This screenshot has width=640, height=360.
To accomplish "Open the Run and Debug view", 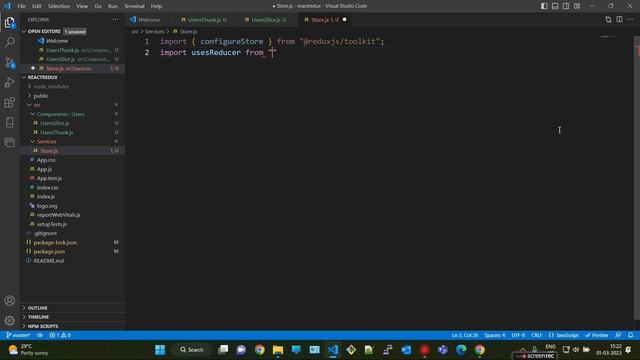I will pos(10,82).
